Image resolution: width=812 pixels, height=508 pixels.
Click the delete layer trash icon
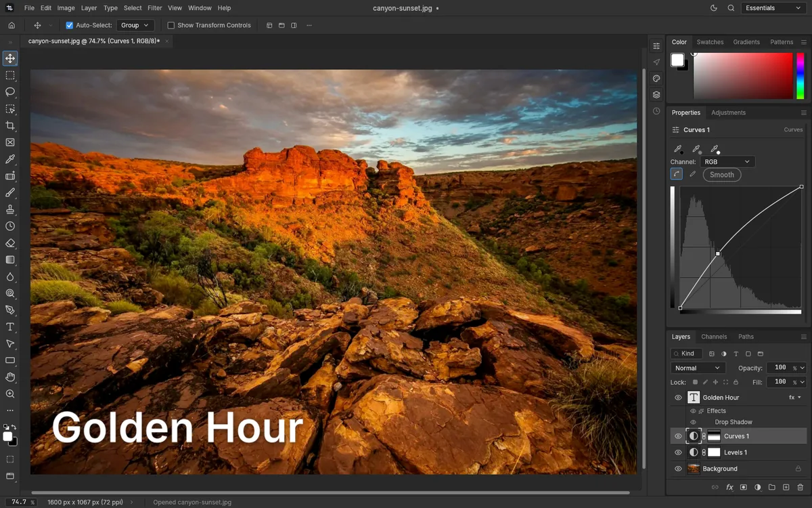pos(800,488)
